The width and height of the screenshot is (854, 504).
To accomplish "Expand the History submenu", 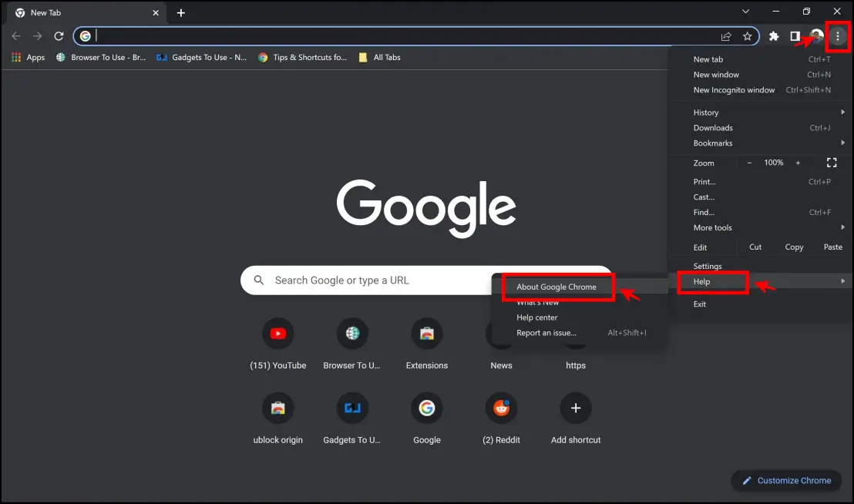I will [761, 112].
